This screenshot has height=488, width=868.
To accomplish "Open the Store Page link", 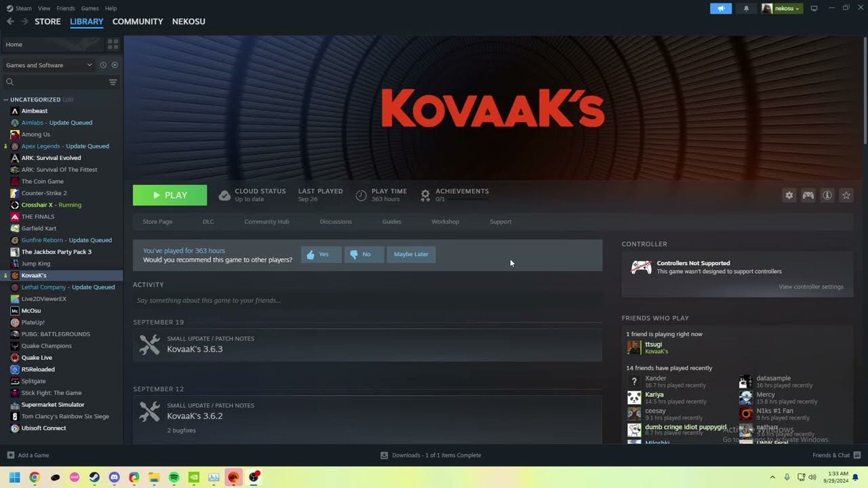I will [157, 222].
